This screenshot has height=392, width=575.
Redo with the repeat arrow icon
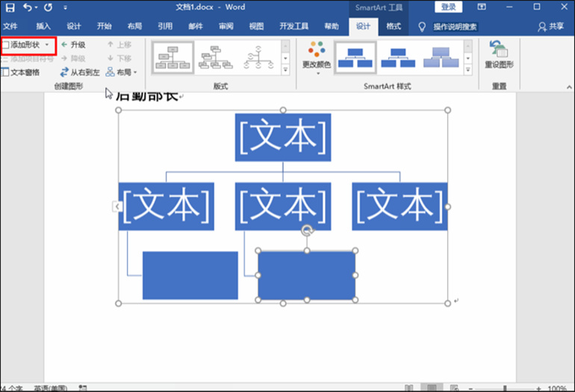point(48,7)
